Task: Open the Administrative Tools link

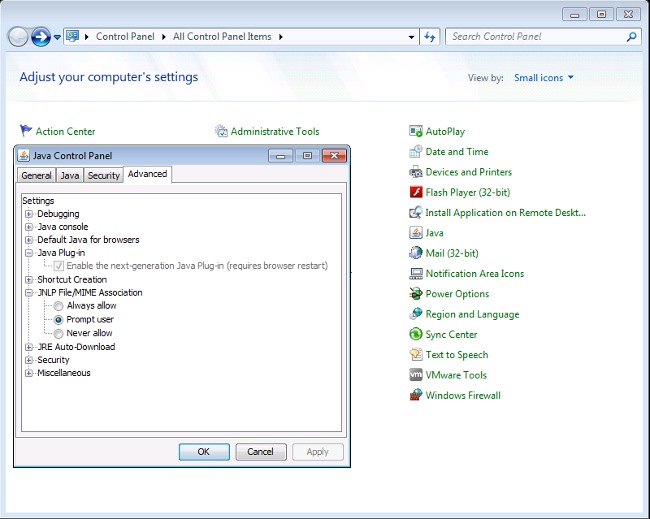Action: [x=275, y=131]
